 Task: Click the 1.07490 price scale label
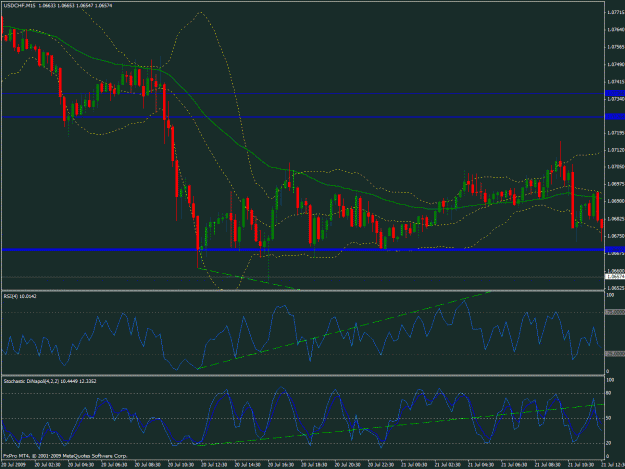615,64
